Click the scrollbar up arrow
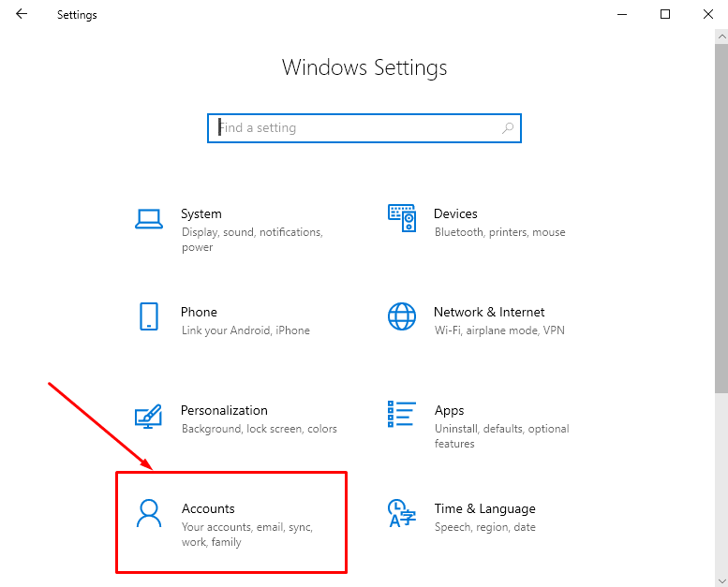Screen dimensions: 728x587 tap(721, 37)
